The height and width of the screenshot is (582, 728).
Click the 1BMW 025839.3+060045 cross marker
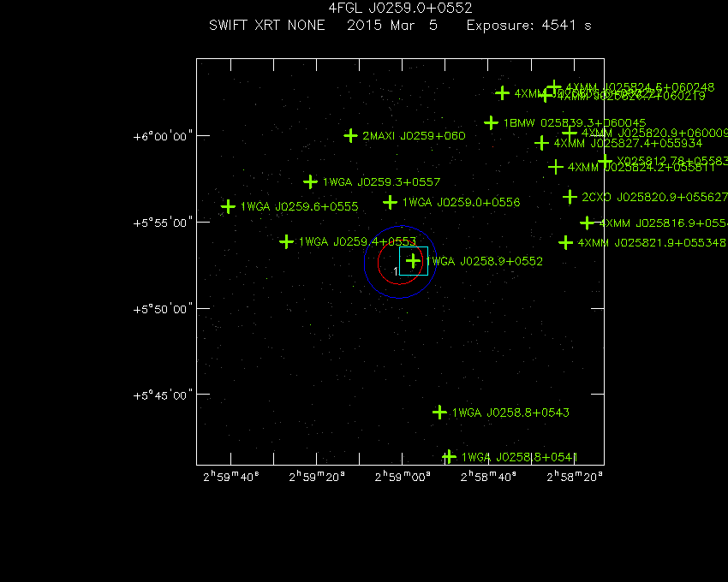[x=492, y=123]
